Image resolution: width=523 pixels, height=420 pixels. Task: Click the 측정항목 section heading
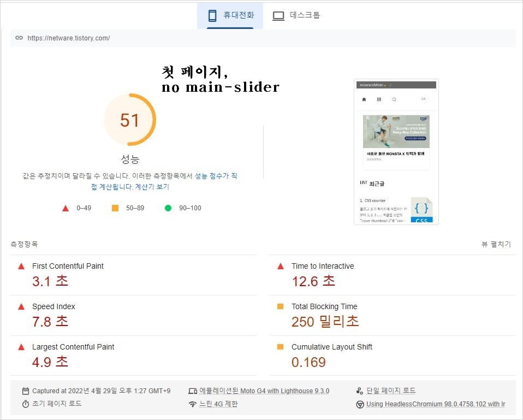(x=24, y=244)
